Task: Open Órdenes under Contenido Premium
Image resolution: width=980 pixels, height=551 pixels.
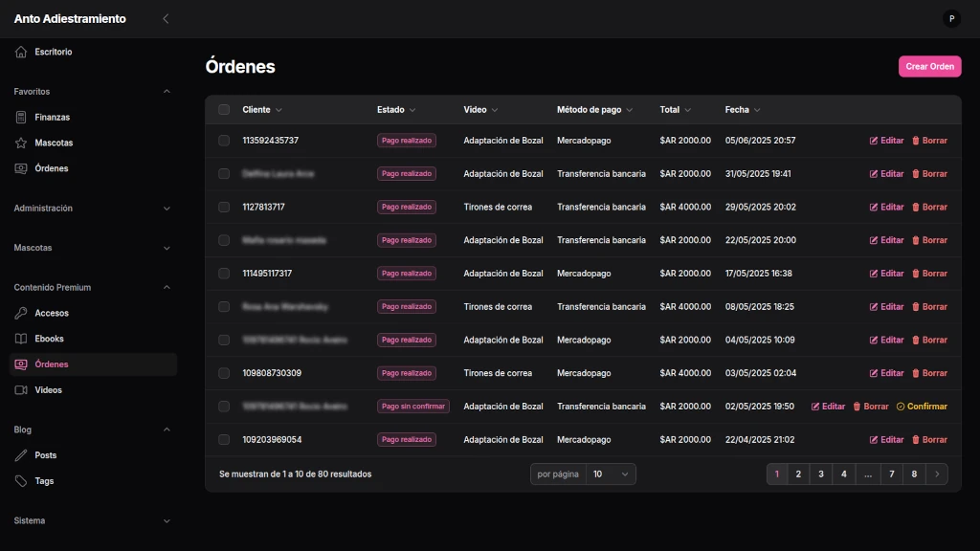Action: [51, 364]
